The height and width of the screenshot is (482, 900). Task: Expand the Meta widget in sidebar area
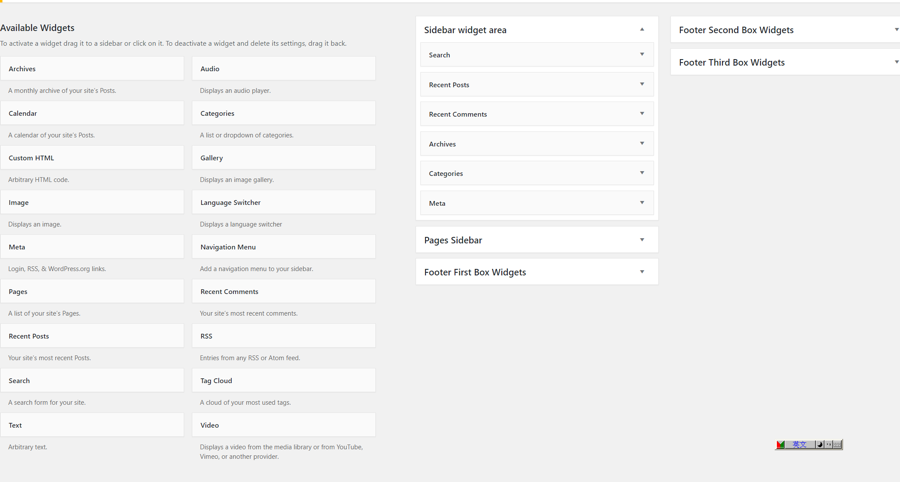(x=642, y=203)
